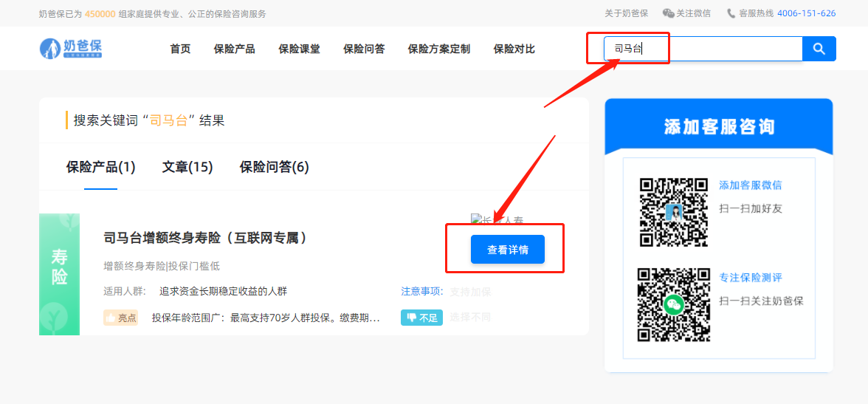The height and width of the screenshot is (404, 868).
Task: Open the 保险产品 menu item
Action: 235,49
